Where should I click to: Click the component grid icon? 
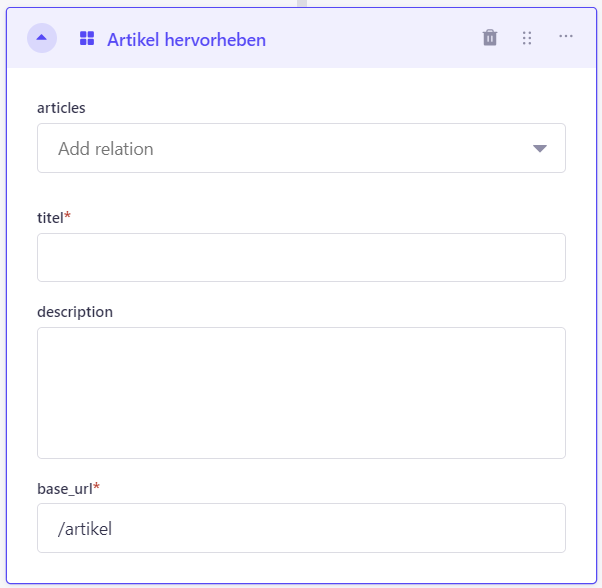pyautogui.click(x=87, y=38)
